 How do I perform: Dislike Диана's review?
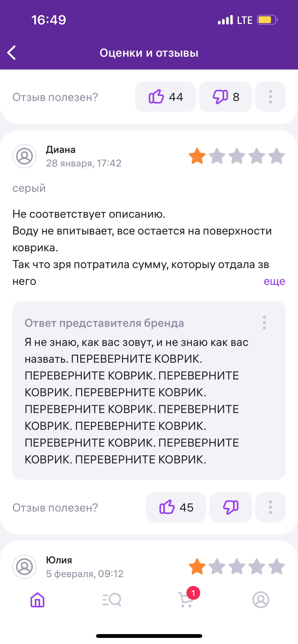pos(231,507)
